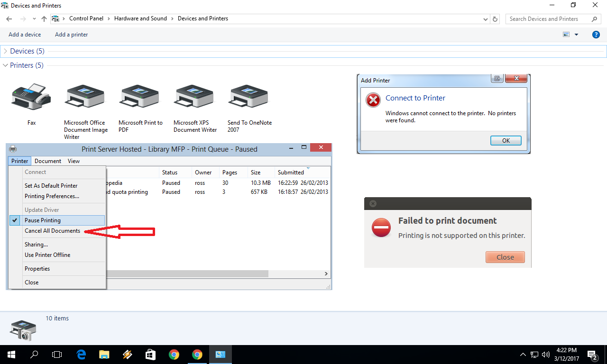Screen dimensions: 607x364
Task: Click the volume speaker tray icon
Action: point(545,354)
